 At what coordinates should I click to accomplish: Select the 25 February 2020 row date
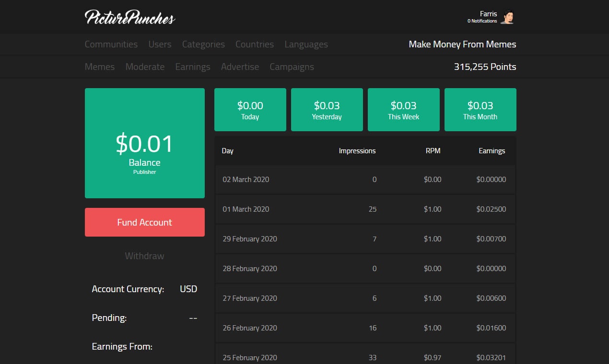tap(250, 358)
